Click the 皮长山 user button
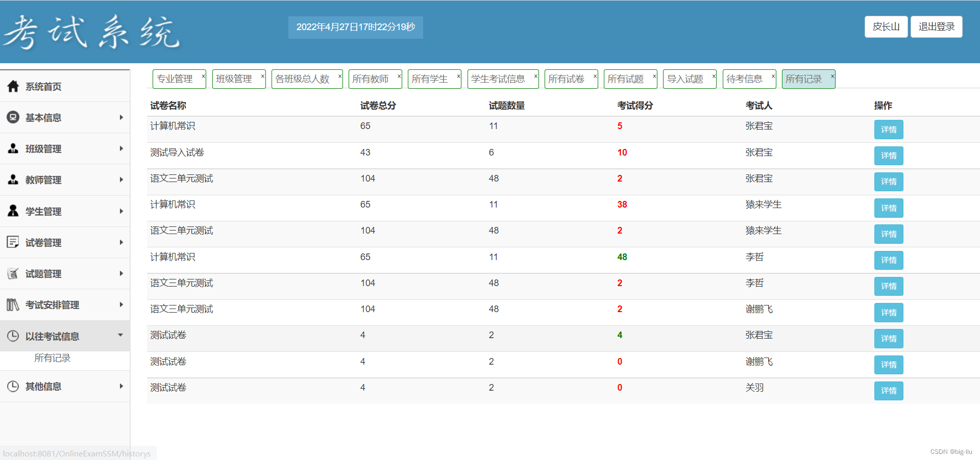Screen dimensions: 980x460 pos(886,27)
